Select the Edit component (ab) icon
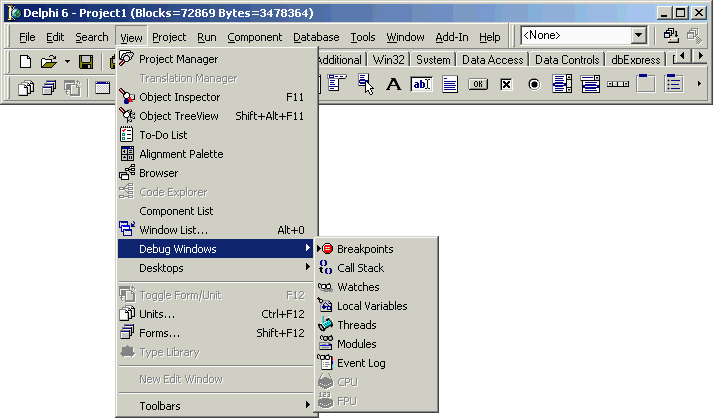 click(x=422, y=84)
